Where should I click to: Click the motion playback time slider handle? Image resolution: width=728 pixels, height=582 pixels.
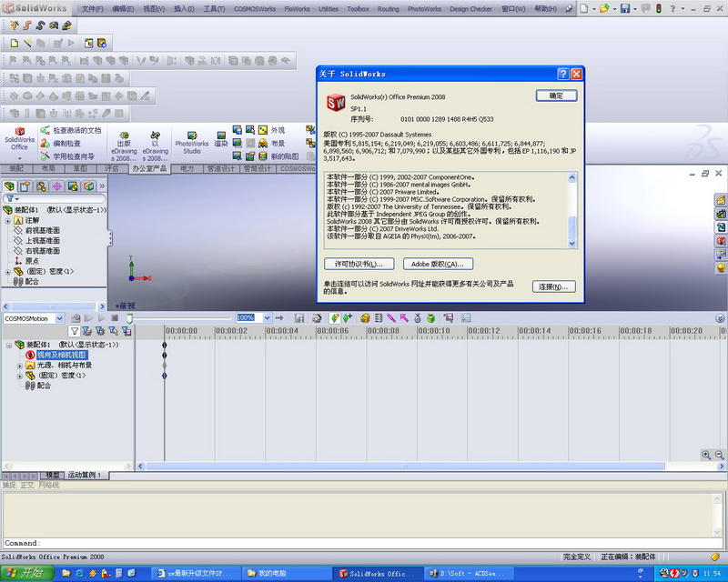pyautogui.click(x=129, y=318)
